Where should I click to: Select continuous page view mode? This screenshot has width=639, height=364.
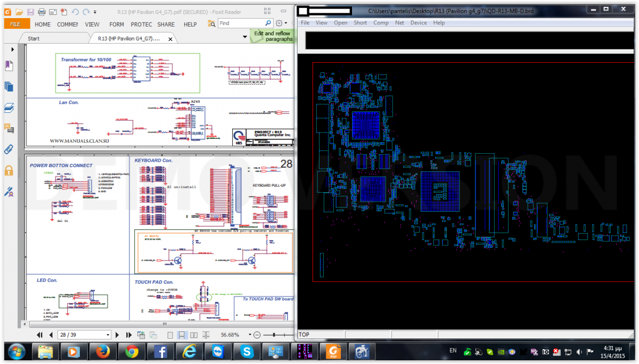tap(182, 335)
